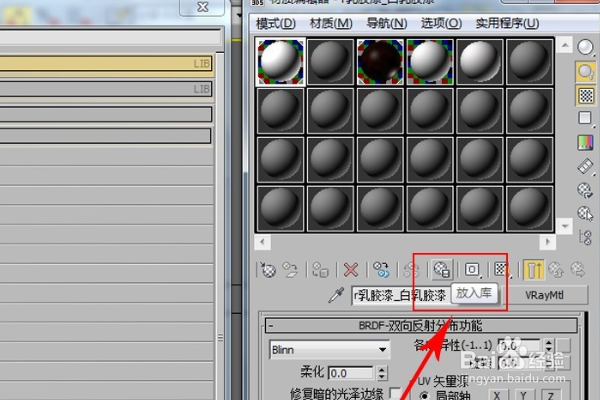Open the 材质(M) menu

click(x=331, y=23)
